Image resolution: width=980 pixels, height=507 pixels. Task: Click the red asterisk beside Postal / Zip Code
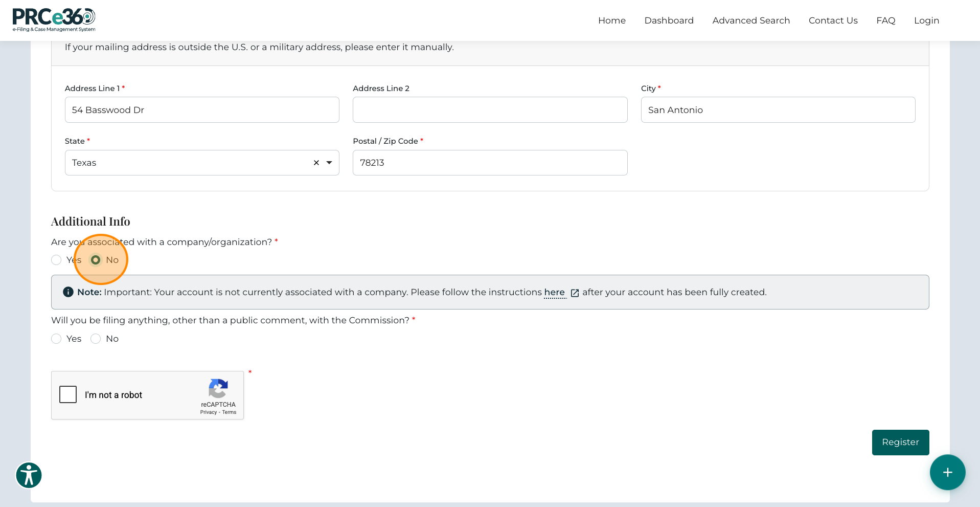tap(422, 141)
